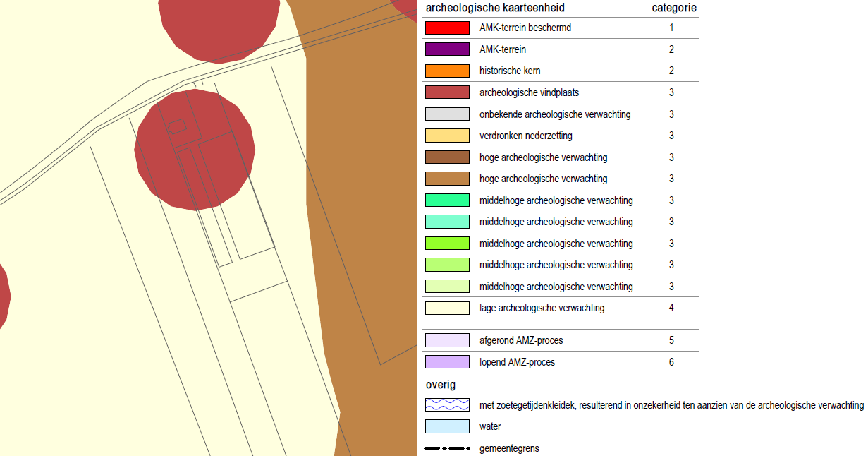
Task: Click the 'met zoetegetijdenkleidek' description text
Action: pyautogui.click(x=671, y=405)
